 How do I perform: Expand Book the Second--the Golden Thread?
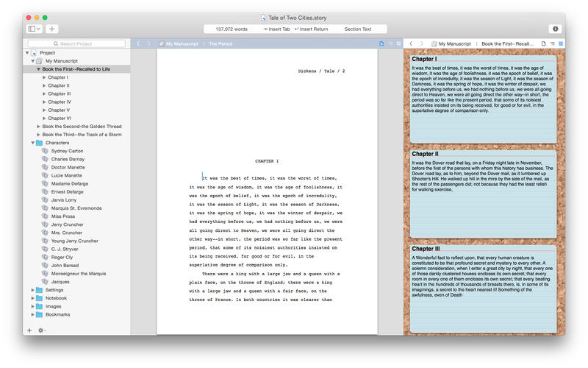pos(39,127)
